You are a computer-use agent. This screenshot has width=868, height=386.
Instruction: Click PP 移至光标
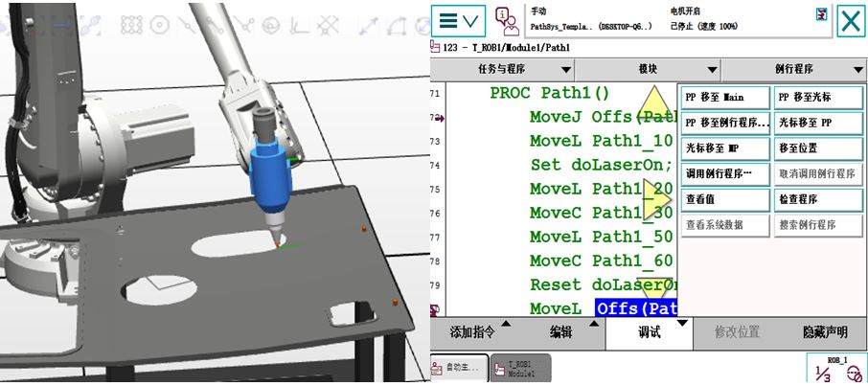click(818, 98)
